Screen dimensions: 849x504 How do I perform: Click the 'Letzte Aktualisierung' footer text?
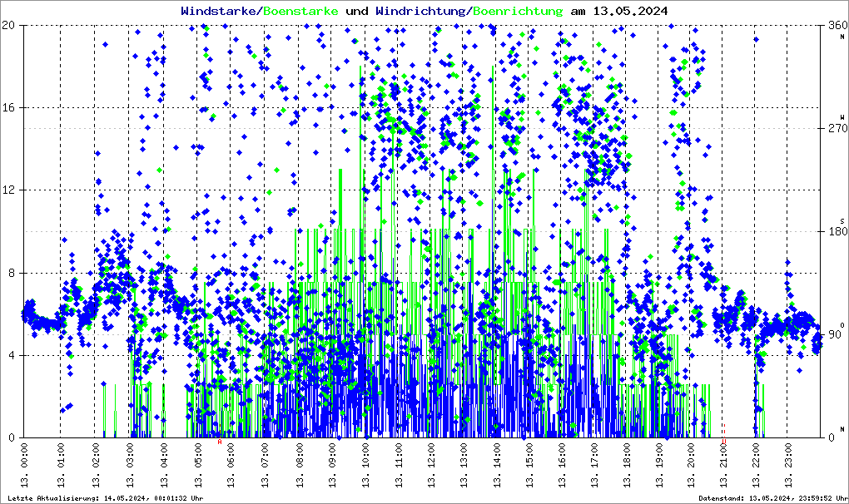click(105, 497)
